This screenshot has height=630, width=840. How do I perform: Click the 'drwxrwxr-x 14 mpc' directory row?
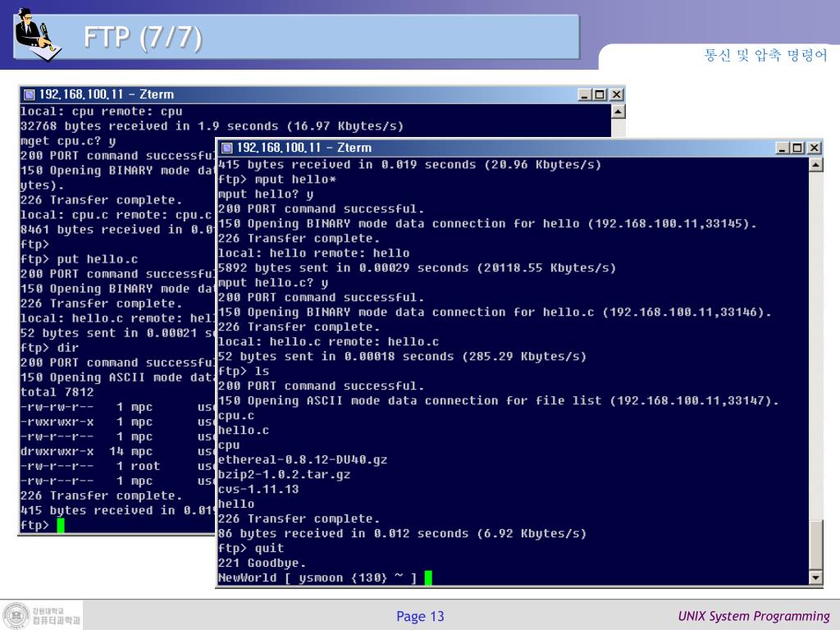point(86,452)
